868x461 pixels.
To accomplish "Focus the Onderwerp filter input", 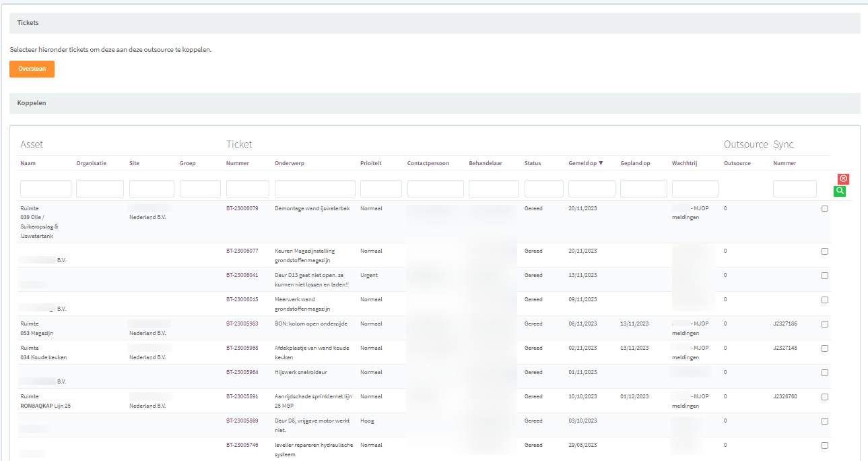I will 314,189.
